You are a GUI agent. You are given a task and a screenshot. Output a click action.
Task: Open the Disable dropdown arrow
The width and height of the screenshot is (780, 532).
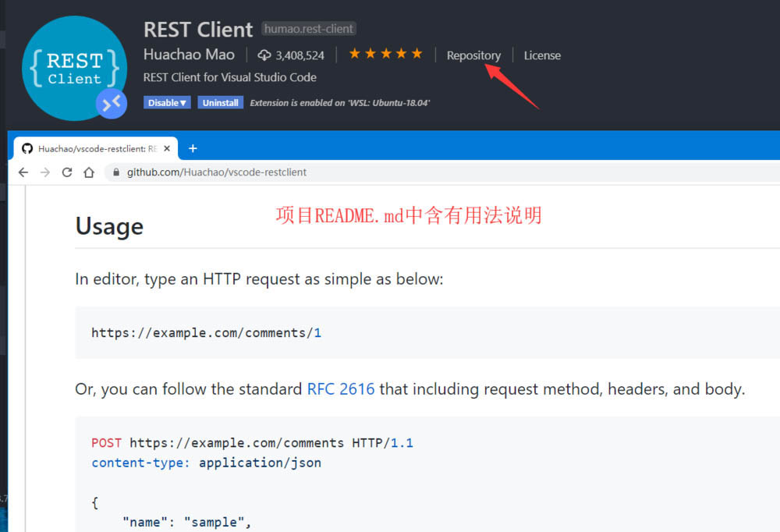tap(182, 102)
